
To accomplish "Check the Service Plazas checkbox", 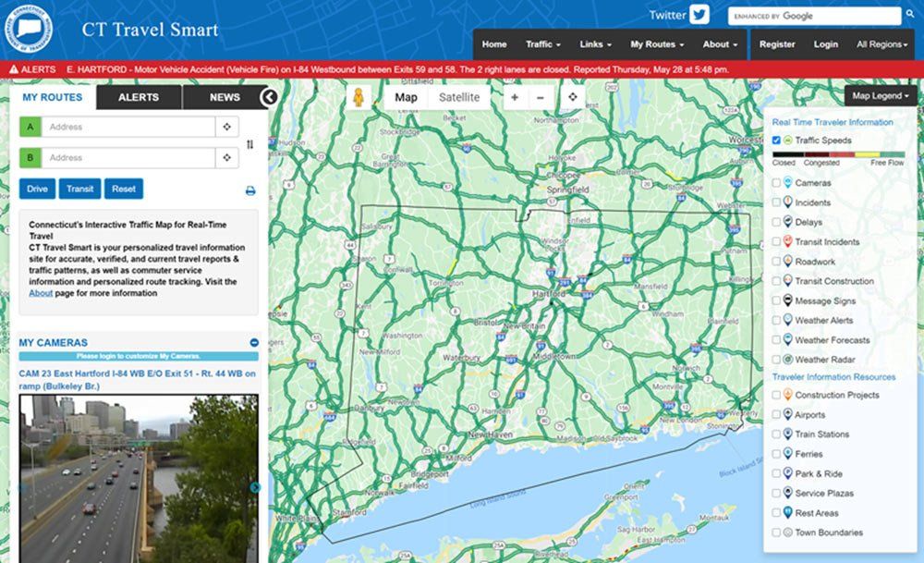I will 777,493.
